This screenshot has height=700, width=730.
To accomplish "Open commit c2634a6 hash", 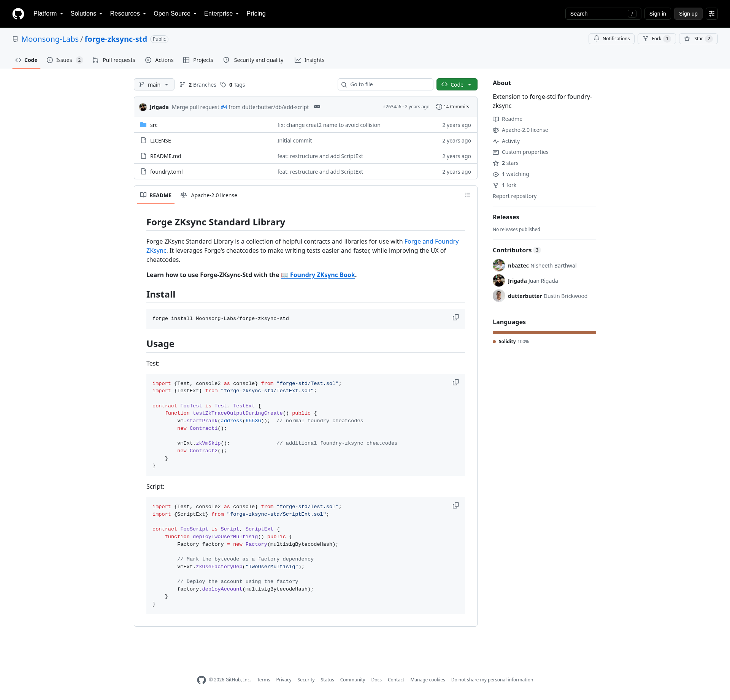I will pyautogui.click(x=392, y=107).
